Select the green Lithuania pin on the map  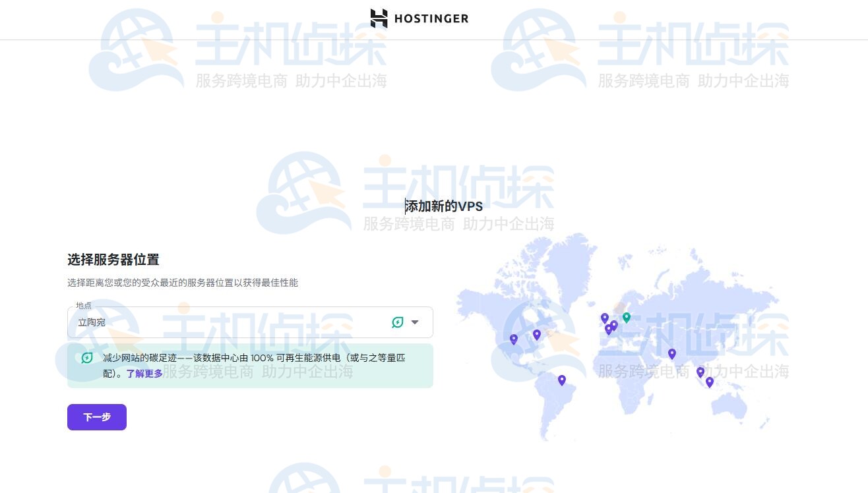point(626,318)
